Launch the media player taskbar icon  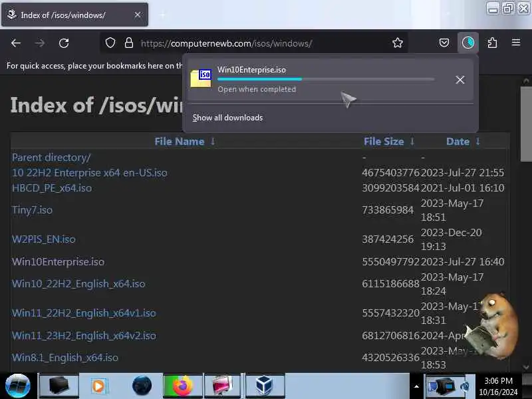pos(98,386)
